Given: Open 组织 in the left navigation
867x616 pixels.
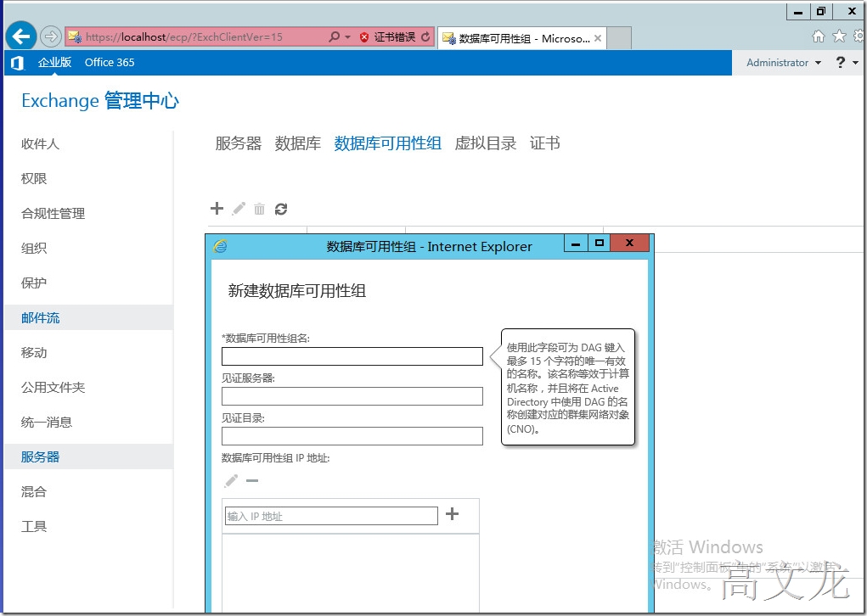Looking at the screenshot, I should pos(34,249).
